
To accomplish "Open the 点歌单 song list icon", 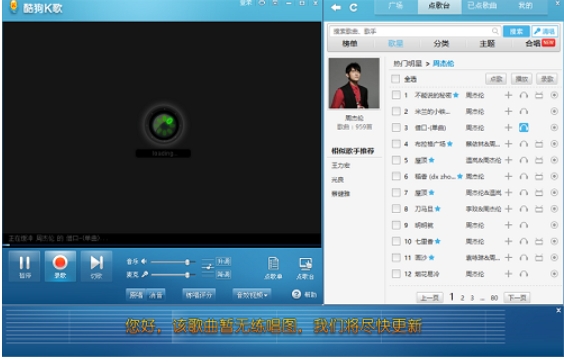I will coord(273,268).
